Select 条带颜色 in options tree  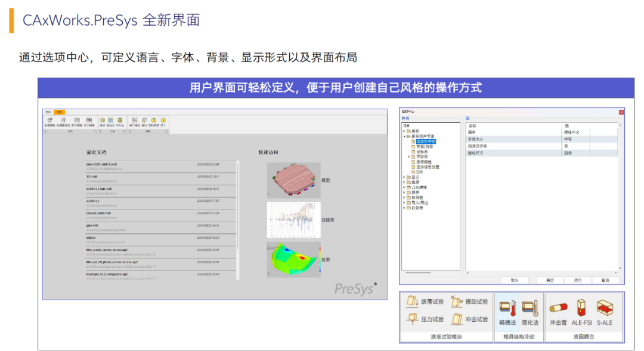click(425, 162)
